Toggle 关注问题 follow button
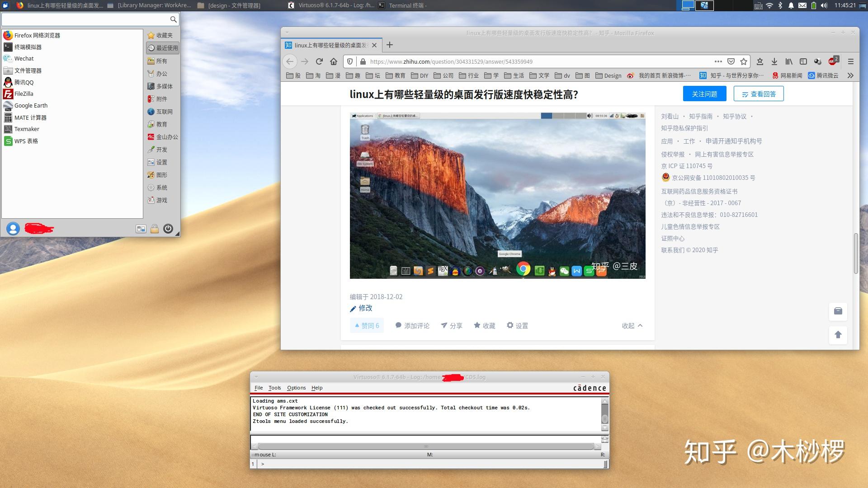The image size is (868, 488). tap(704, 94)
